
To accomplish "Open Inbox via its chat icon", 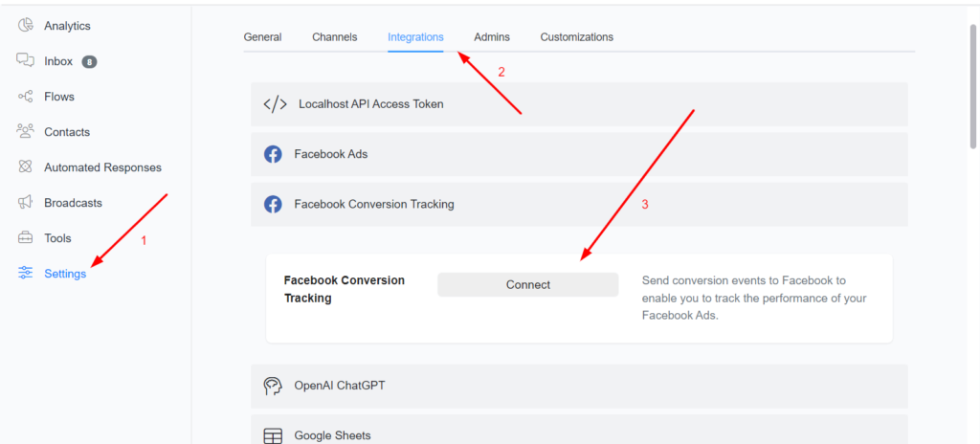I will click(x=26, y=61).
